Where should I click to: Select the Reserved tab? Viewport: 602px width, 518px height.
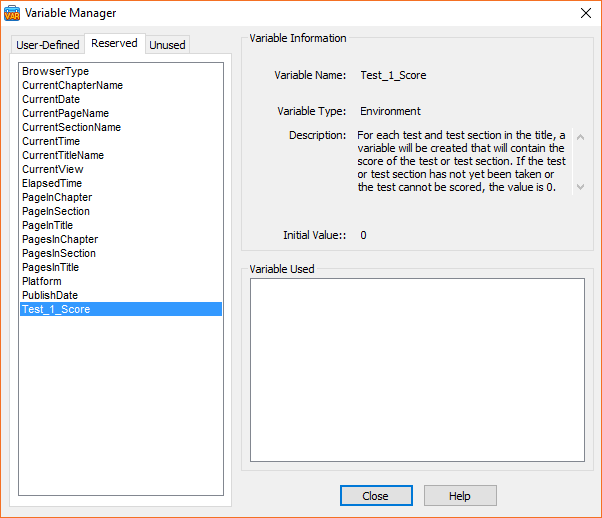[x=114, y=43]
